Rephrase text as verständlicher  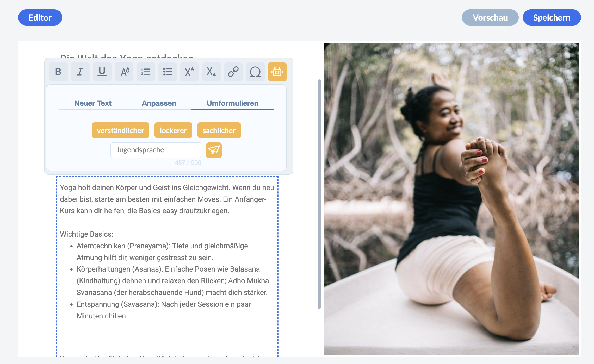click(x=120, y=130)
